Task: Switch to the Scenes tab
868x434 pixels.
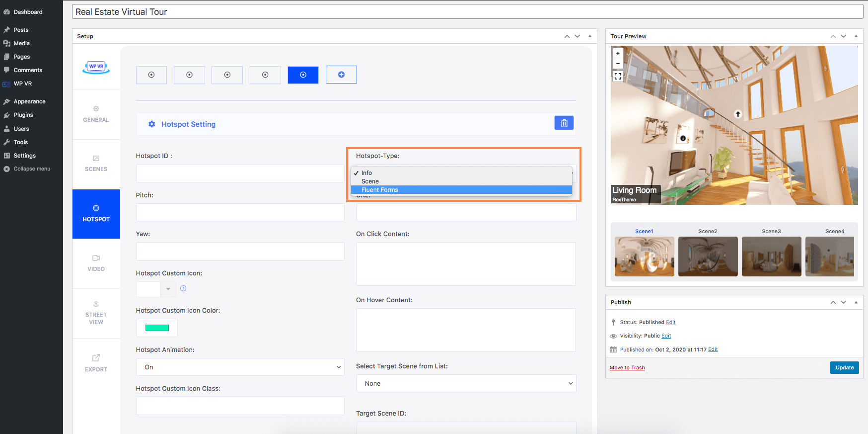Action: [x=96, y=164]
